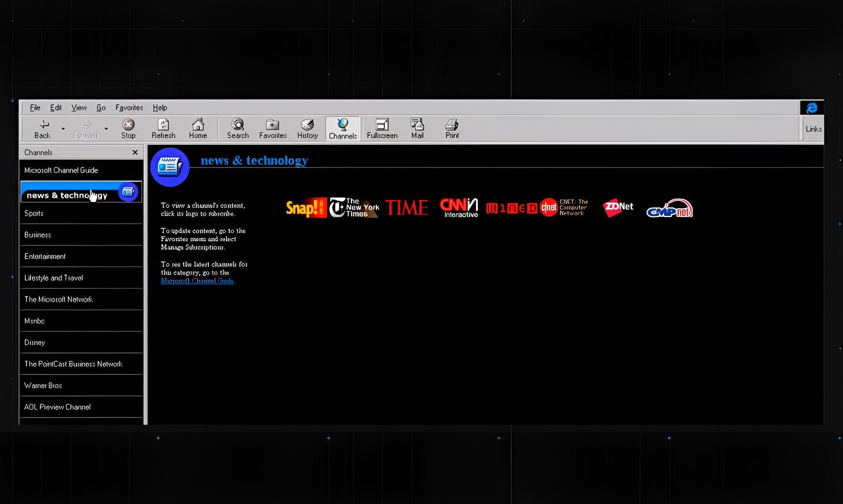Open the Msnbc channel
This screenshot has width=843, height=504.
click(81, 321)
